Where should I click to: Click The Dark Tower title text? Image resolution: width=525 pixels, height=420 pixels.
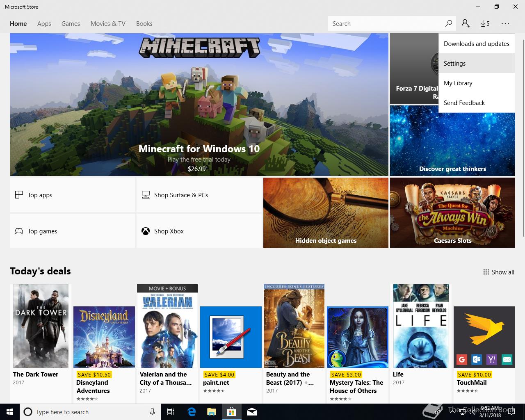[36, 374]
